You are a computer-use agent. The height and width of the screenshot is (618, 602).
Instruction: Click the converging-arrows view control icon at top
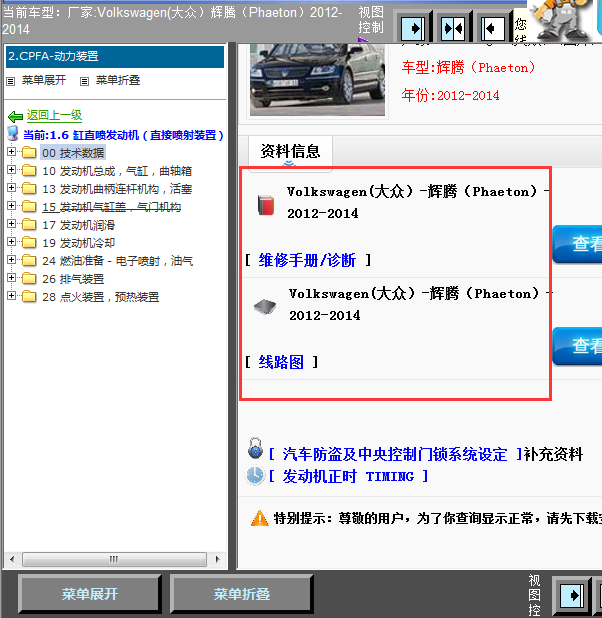click(453, 28)
